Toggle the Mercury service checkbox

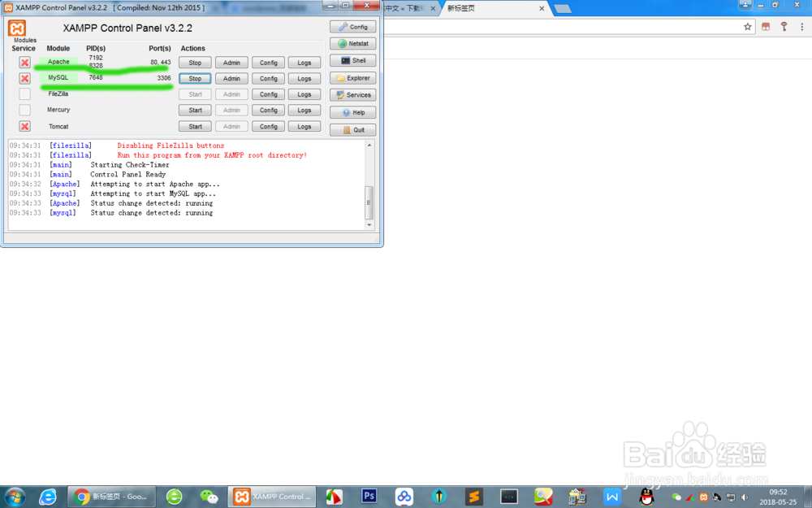(24, 110)
